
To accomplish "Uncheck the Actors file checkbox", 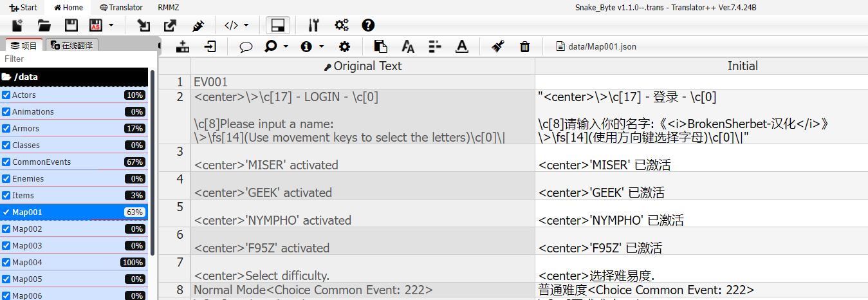I will tap(6, 95).
